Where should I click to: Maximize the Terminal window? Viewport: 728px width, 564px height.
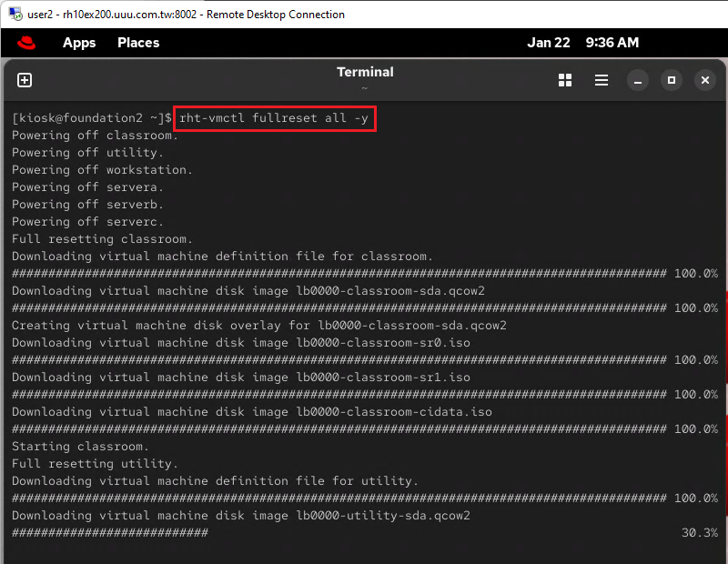pyautogui.click(x=672, y=80)
